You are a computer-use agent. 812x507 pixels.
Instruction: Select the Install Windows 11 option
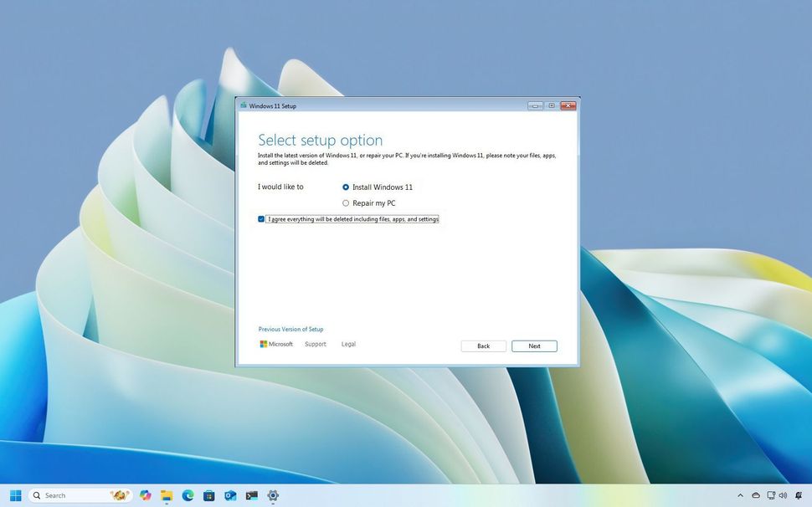(346, 187)
